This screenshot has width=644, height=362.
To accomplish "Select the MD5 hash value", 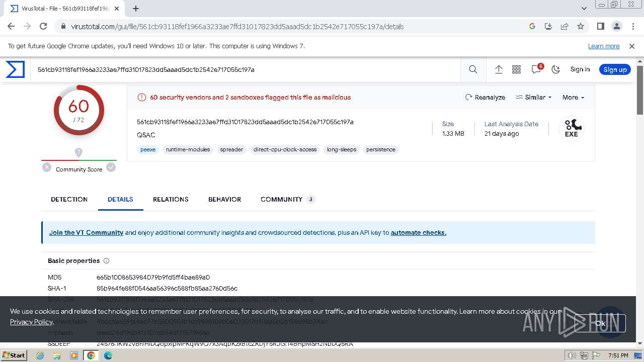I will pos(153,278).
